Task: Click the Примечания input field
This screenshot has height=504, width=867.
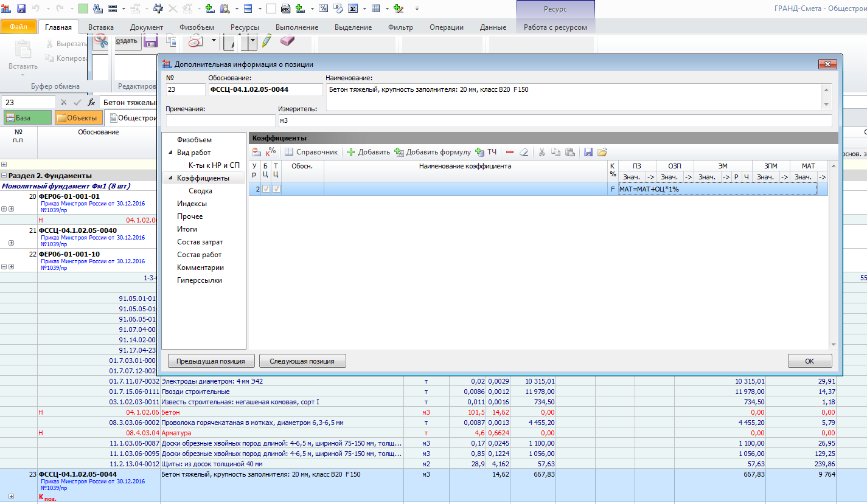Action: coord(220,120)
